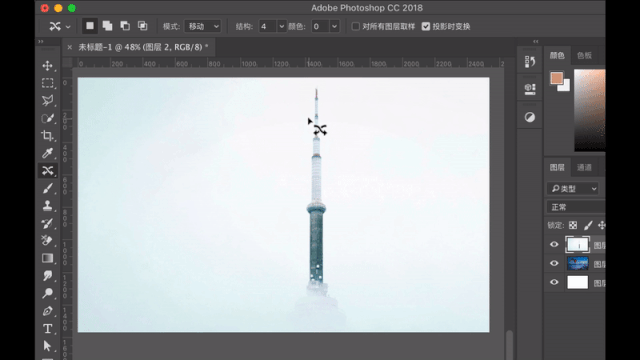The width and height of the screenshot is (640, 360).
Task: Click Intersect with selection icon
Action: (142, 26)
